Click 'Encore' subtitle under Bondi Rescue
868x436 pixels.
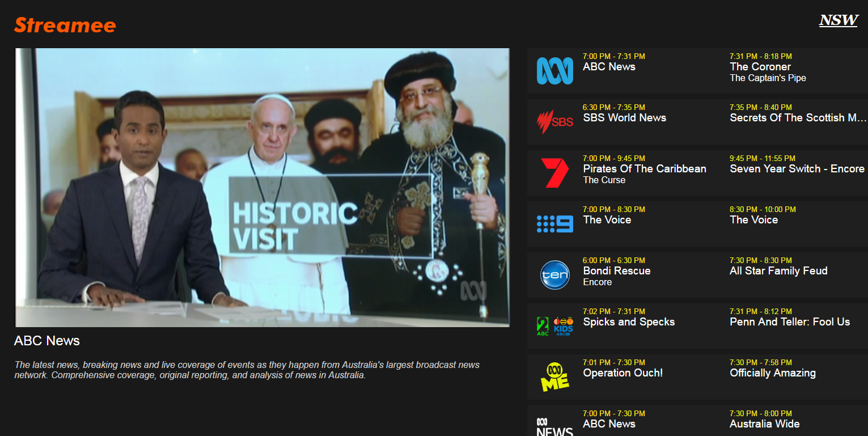[598, 282]
